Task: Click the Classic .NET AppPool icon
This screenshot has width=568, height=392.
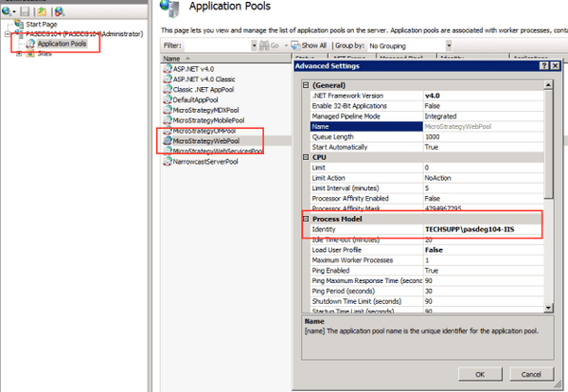Action: [167, 90]
